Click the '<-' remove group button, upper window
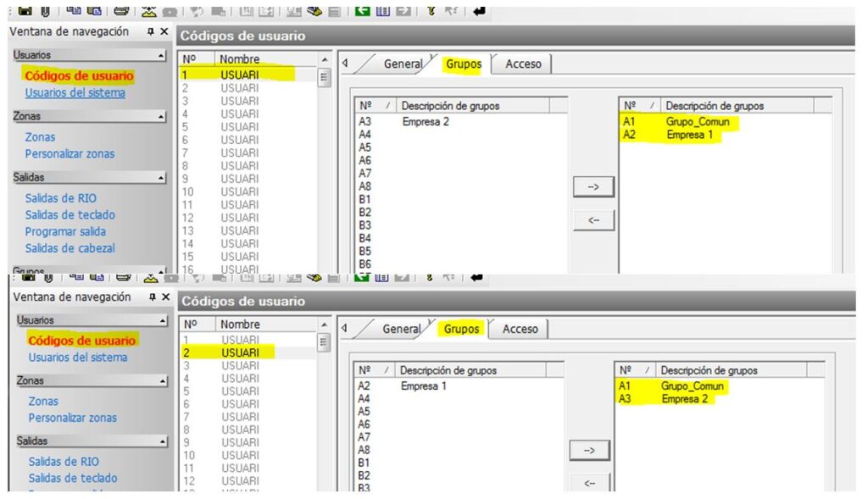The width and height of the screenshot is (868, 499). [x=593, y=220]
